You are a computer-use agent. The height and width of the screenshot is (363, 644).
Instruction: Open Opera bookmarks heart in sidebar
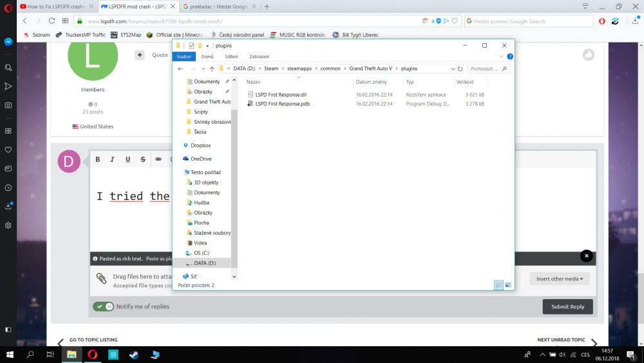tap(8, 150)
